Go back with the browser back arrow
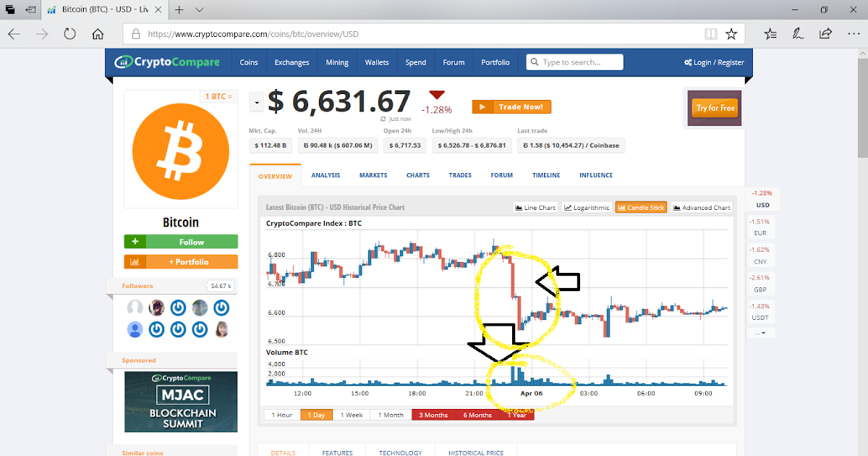This screenshot has height=456, width=868. [x=14, y=34]
